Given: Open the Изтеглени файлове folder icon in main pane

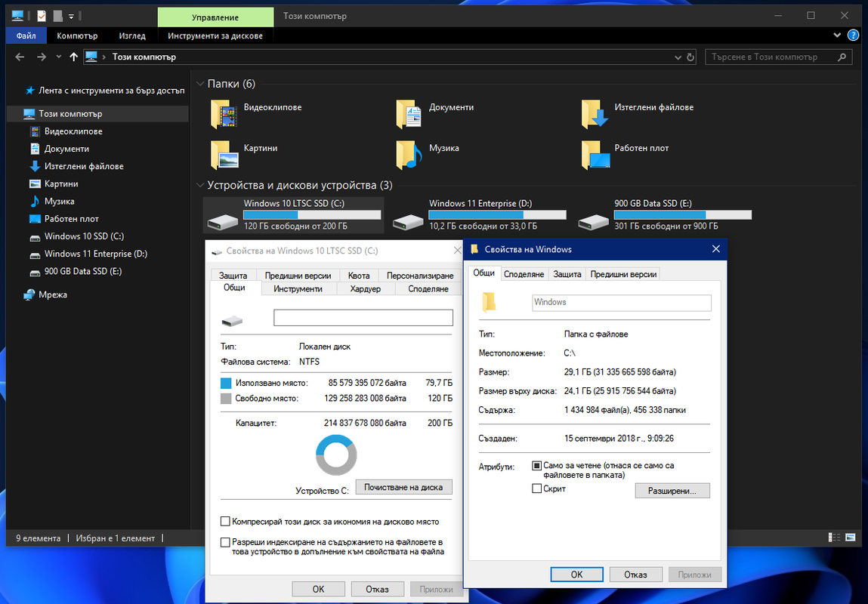Looking at the screenshot, I should (x=595, y=114).
